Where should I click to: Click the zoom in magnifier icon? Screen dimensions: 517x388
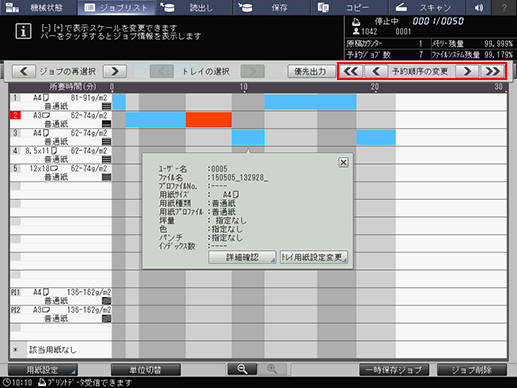click(272, 369)
